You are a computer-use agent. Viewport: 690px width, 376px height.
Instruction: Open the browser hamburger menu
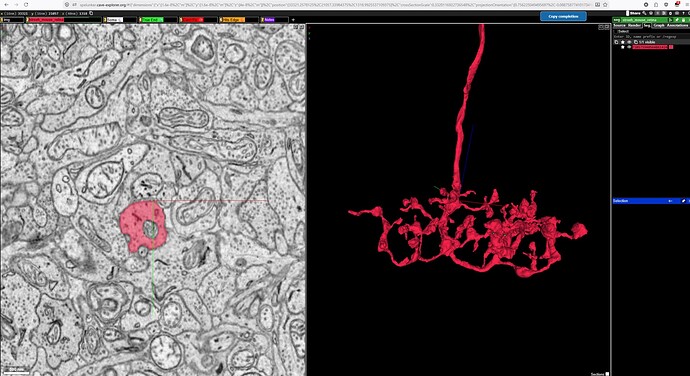pyautogui.click(x=686, y=4)
